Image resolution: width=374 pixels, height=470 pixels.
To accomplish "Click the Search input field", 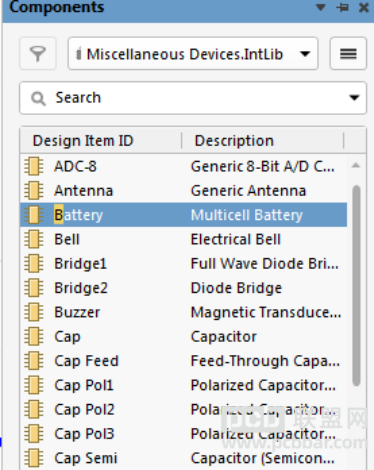I will point(193,98).
